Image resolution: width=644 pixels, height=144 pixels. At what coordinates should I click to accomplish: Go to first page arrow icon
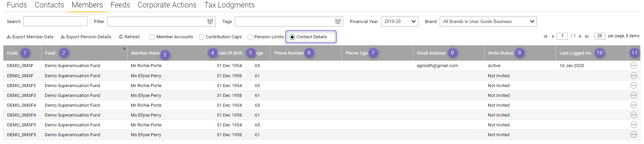(x=545, y=36)
